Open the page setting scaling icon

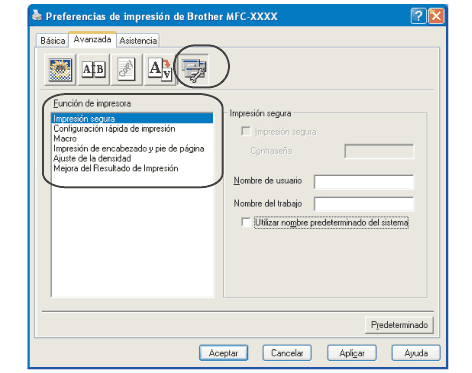pyautogui.click(x=160, y=70)
